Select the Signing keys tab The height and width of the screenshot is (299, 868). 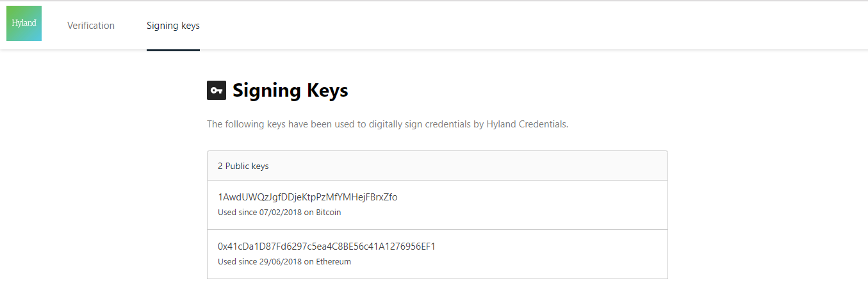point(173,26)
